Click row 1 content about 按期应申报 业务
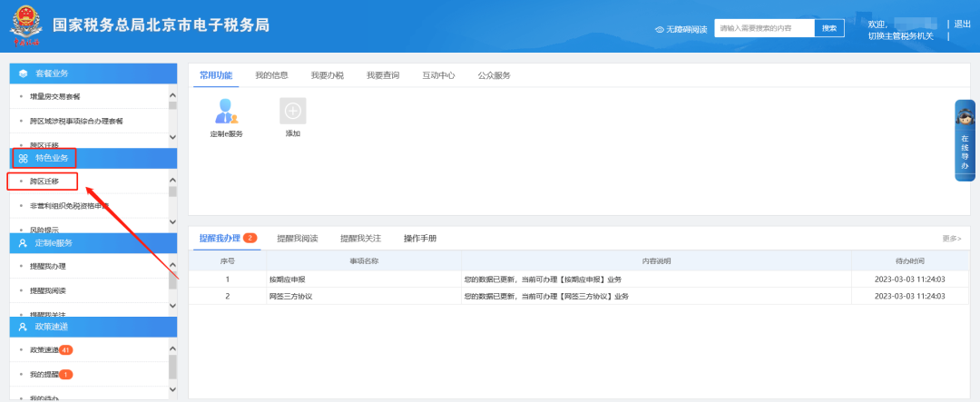Image resolution: width=980 pixels, height=402 pixels. click(656, 279)
